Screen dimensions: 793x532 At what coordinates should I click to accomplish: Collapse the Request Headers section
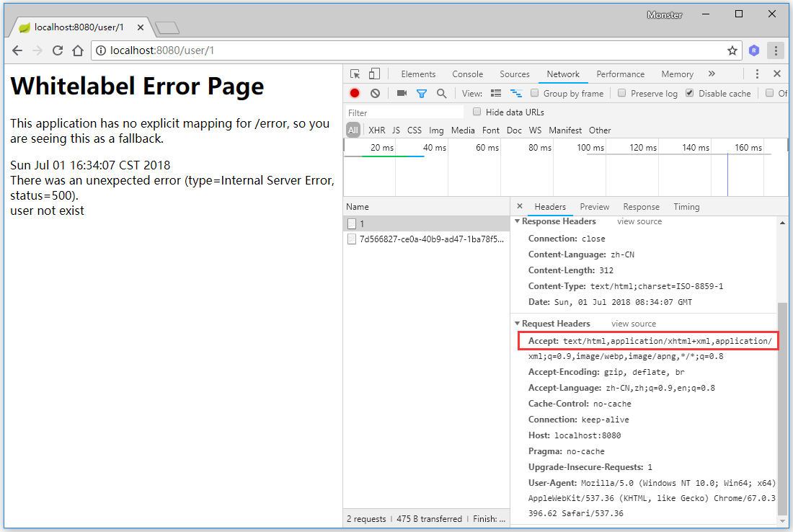[x=518, y=323]
